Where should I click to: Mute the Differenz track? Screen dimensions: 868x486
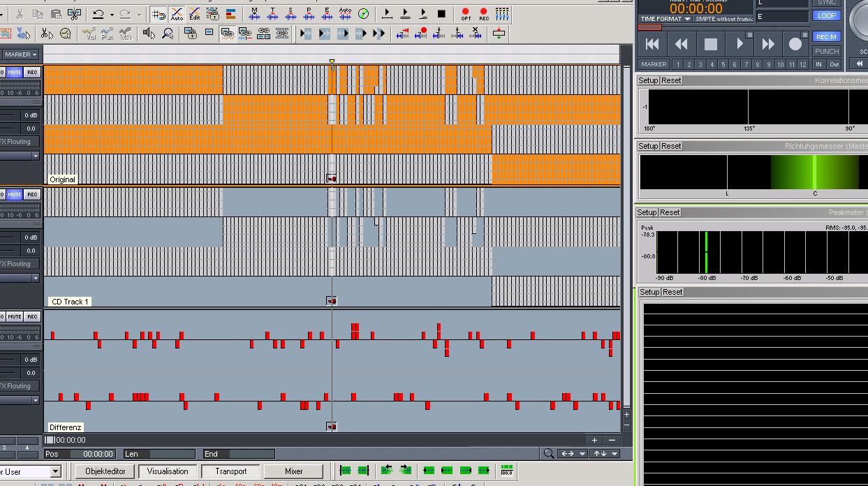pyautogui.click(x=15, y=317)
